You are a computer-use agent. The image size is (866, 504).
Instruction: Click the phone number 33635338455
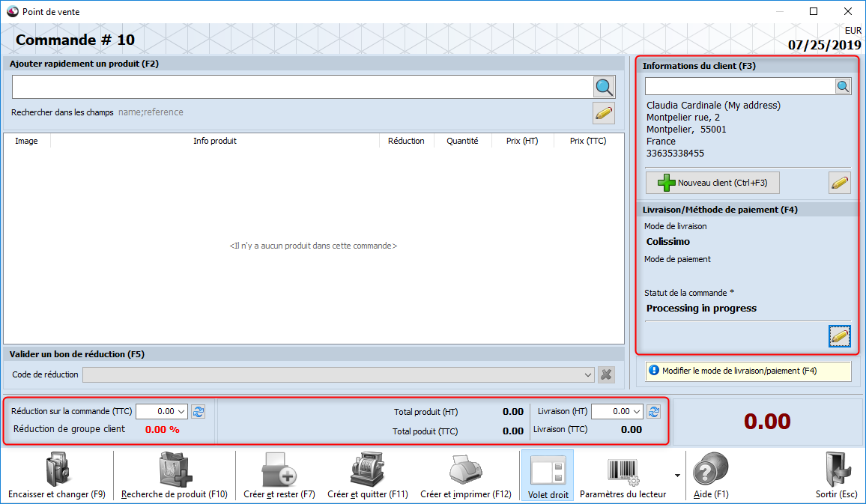coord(676,154)
